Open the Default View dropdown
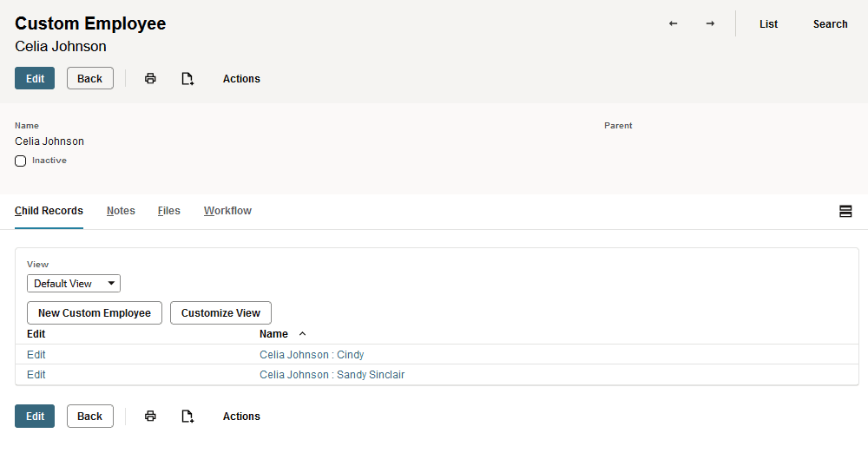This screenshot has height=466, width=868. point(74,284)
